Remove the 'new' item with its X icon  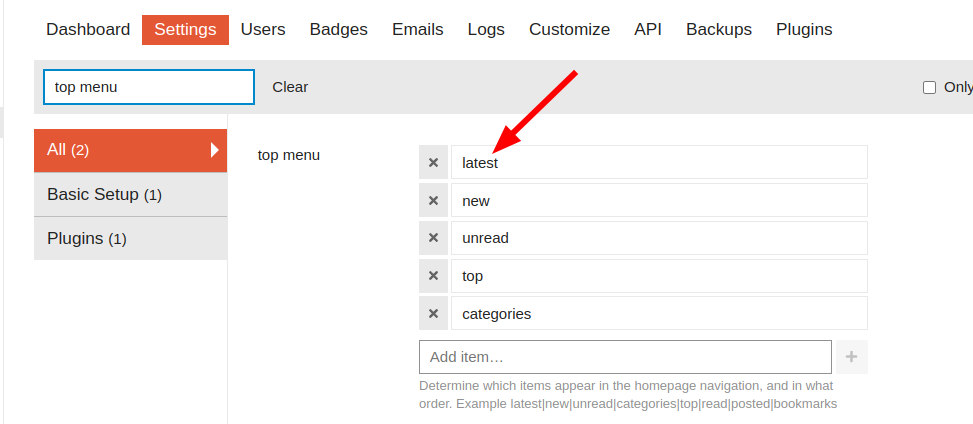[x=433, y=200]
